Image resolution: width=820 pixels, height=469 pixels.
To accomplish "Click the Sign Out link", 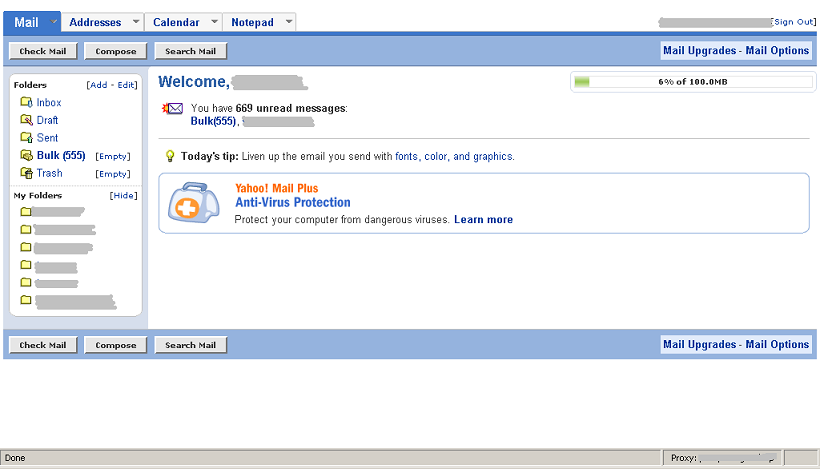I will coord(793,22).
